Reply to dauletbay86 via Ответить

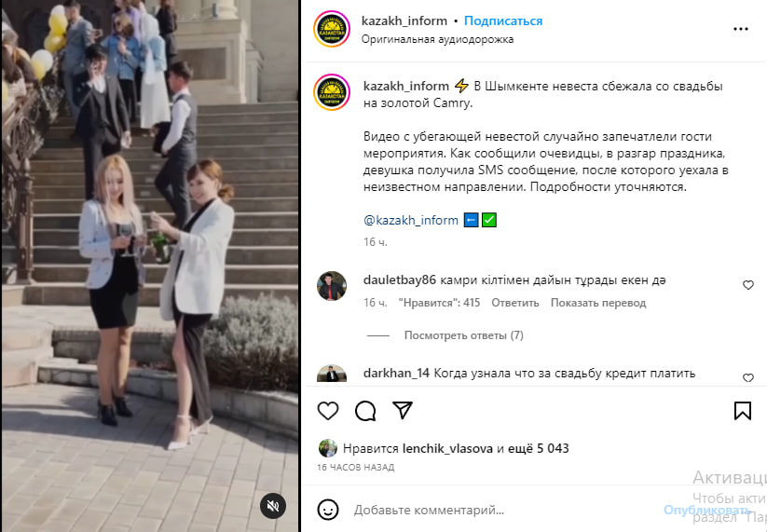tap(515, 303)
